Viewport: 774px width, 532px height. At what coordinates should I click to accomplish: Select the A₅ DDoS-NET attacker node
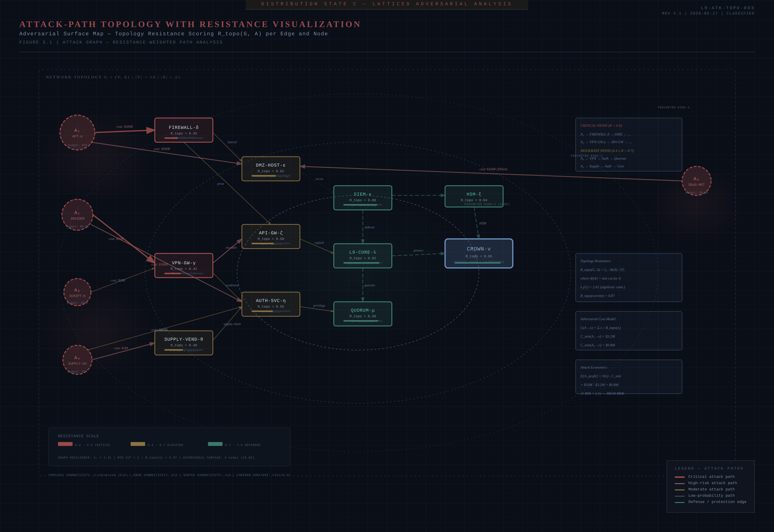click(x=696, y=181)
